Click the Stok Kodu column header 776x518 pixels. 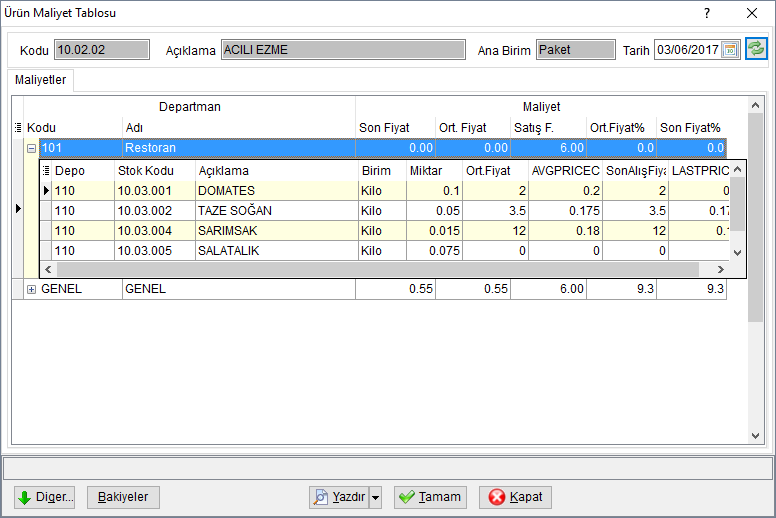[154, 171]
